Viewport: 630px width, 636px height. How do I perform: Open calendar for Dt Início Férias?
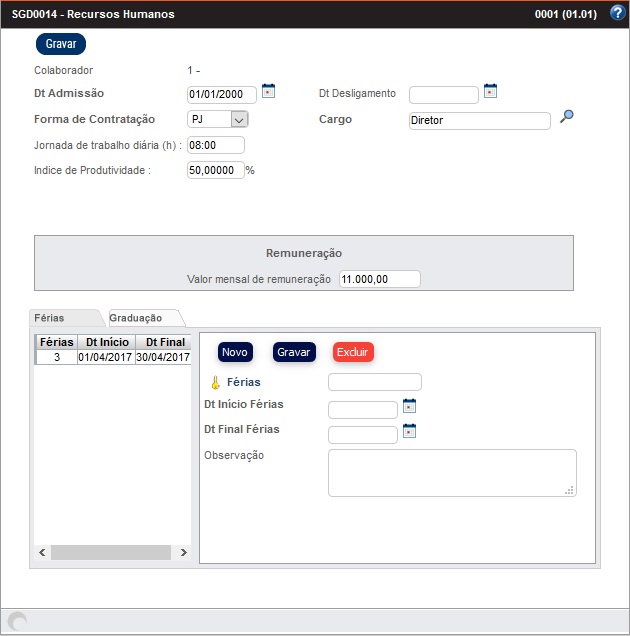click(x=409, y=406)
